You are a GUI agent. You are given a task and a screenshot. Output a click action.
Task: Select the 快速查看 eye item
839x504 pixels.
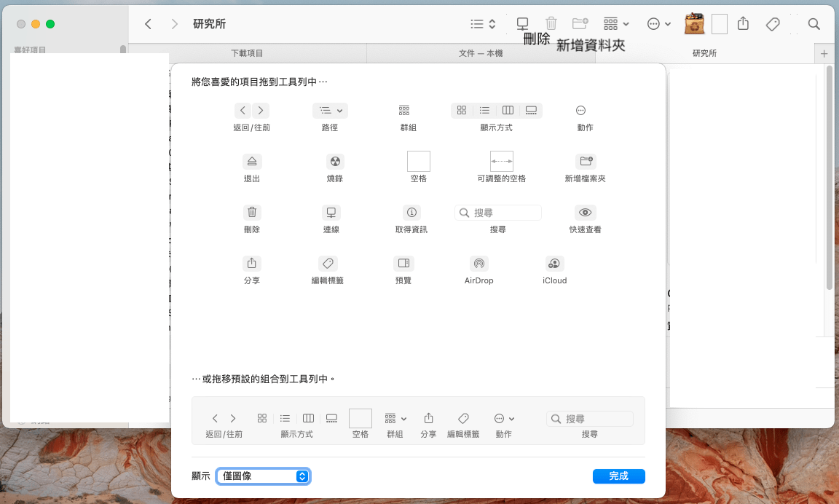[586, 219]
